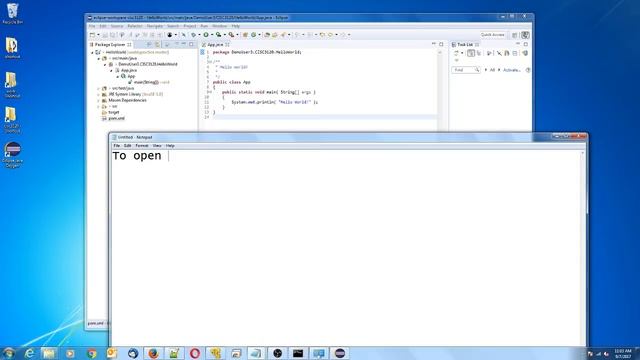
Task: Open Eclipse Source menu
Action: point(117,26)
